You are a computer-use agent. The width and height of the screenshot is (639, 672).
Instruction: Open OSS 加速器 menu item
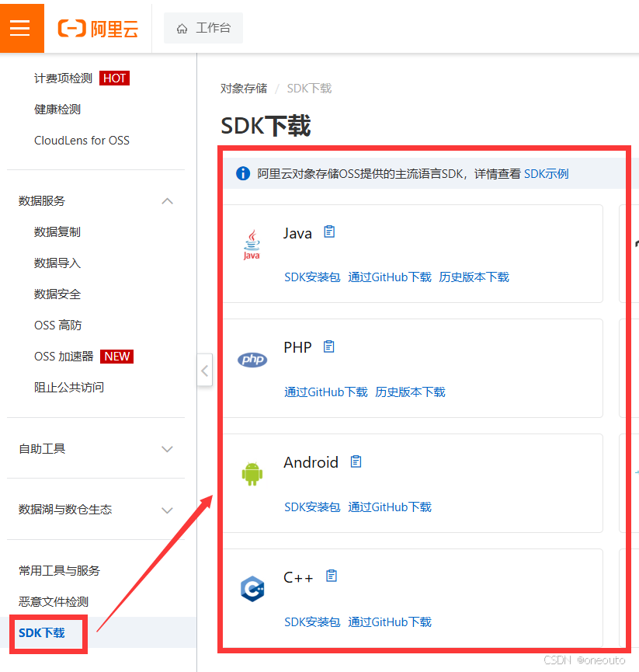click(x=64, y=357)
